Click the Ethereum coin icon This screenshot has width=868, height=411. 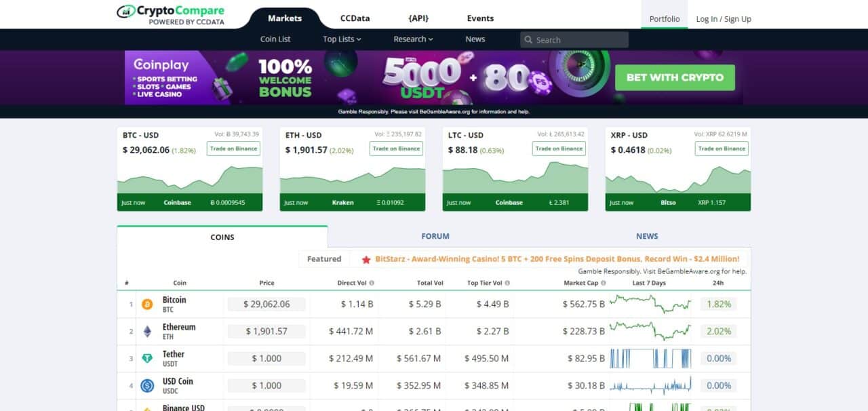(147, 332)
